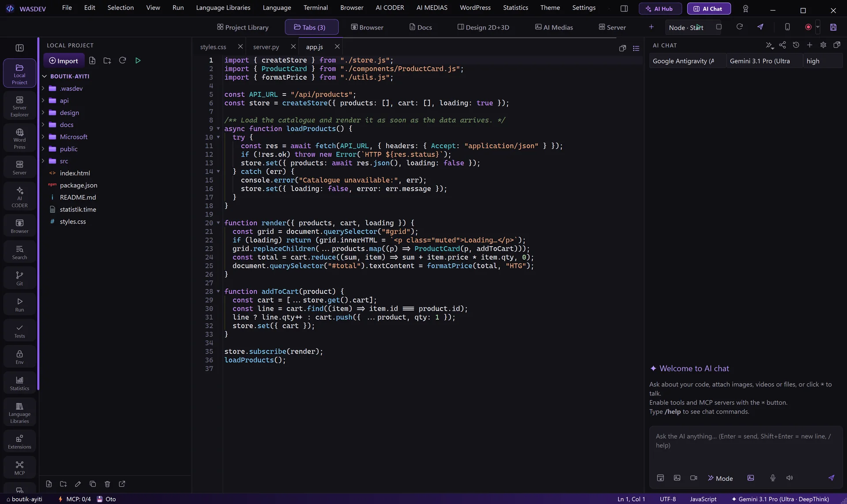The image size is (847, 504).
Task: Open package.json in the file tree
Action: point(79,185)
